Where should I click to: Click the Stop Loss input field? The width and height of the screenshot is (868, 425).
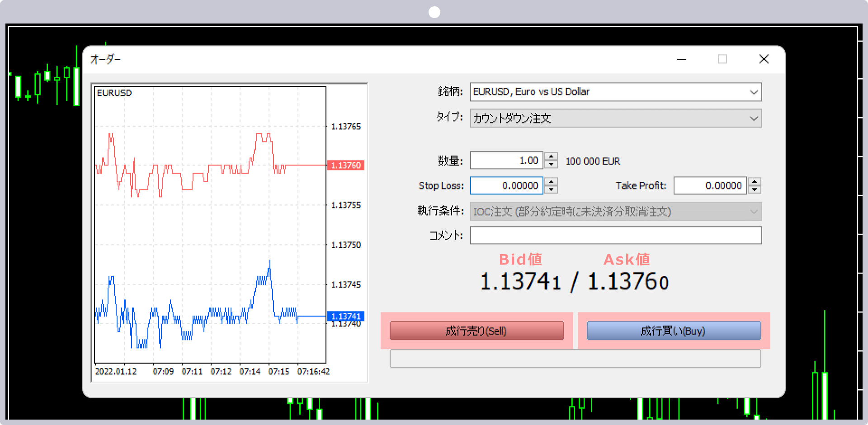(506, 186)
